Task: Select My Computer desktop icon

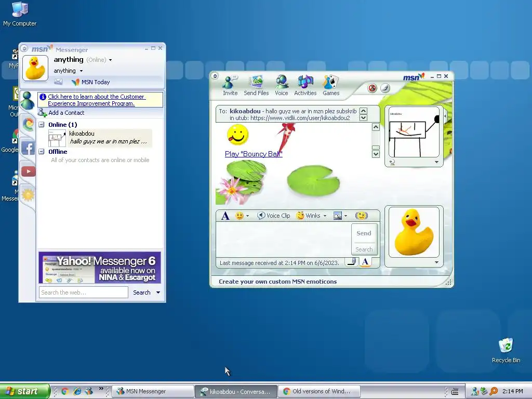Action: click(19, 14)
